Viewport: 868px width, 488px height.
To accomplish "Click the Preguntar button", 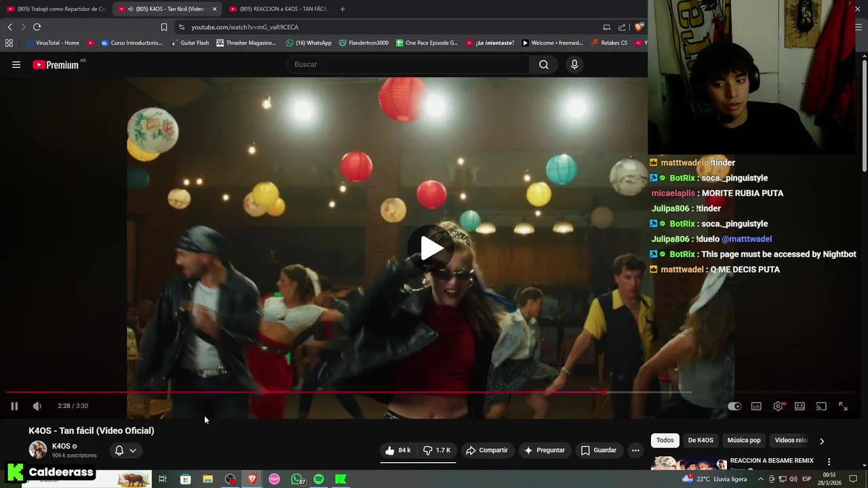I will click(544, 450).
